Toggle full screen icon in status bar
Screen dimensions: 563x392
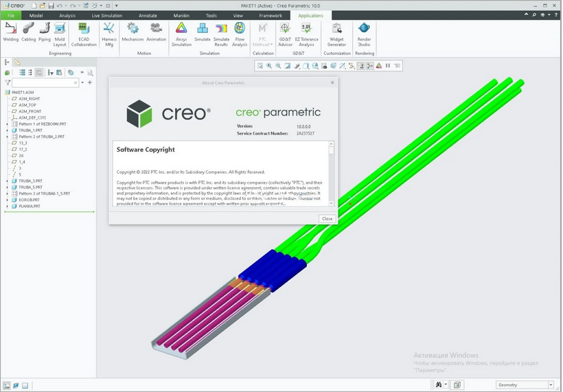(25, 385)
